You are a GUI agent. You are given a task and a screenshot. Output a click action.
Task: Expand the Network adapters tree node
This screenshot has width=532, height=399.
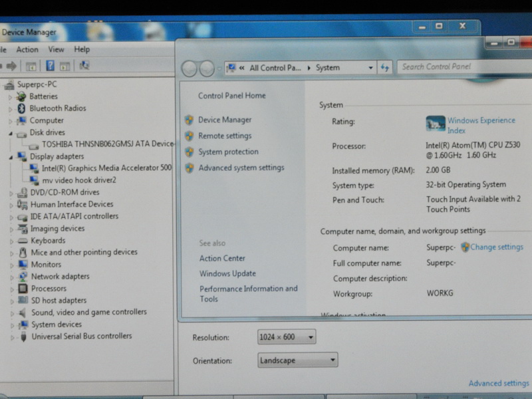coord(11,277)
